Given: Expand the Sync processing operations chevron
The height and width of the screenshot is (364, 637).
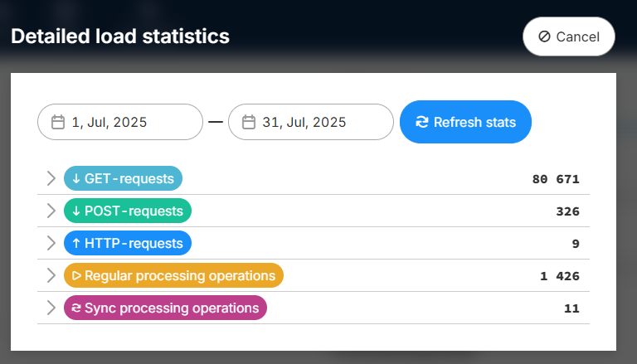Looking at the screenshot, I should click(x=51, y=308).
